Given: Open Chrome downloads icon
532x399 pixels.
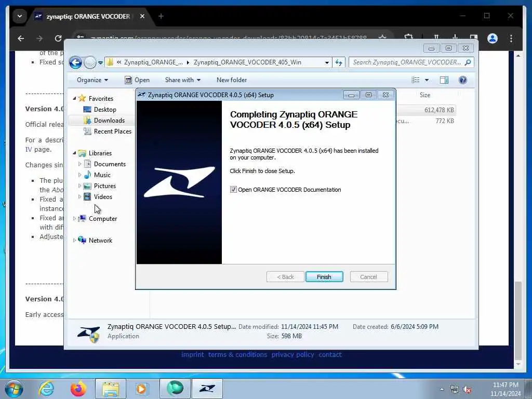Looking at the screenshot, I should (x=455, y=37).
